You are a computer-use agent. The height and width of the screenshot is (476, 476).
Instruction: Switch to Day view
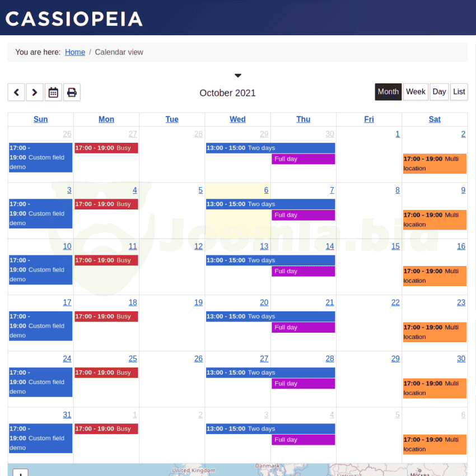coord(439,92)
